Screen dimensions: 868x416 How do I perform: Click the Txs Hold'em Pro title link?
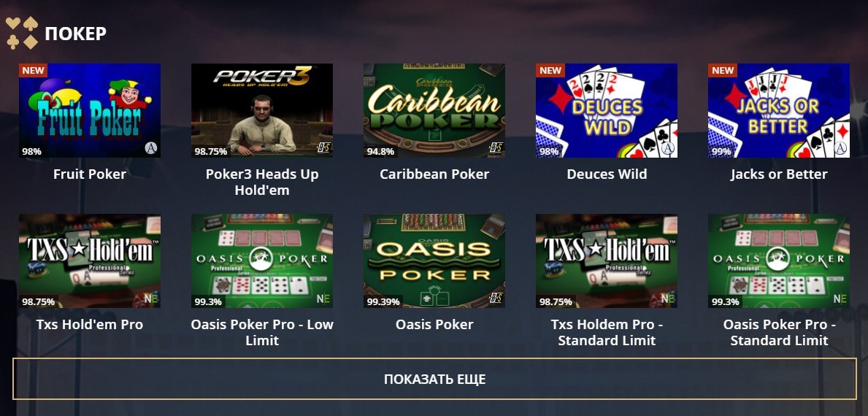click(x=90, y=325)
